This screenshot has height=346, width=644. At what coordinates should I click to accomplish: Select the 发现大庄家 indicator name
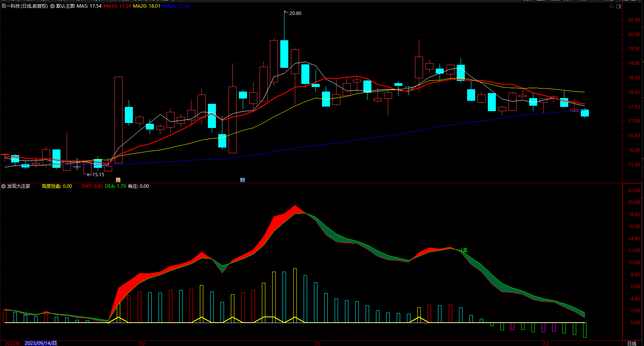click(19, 186)
